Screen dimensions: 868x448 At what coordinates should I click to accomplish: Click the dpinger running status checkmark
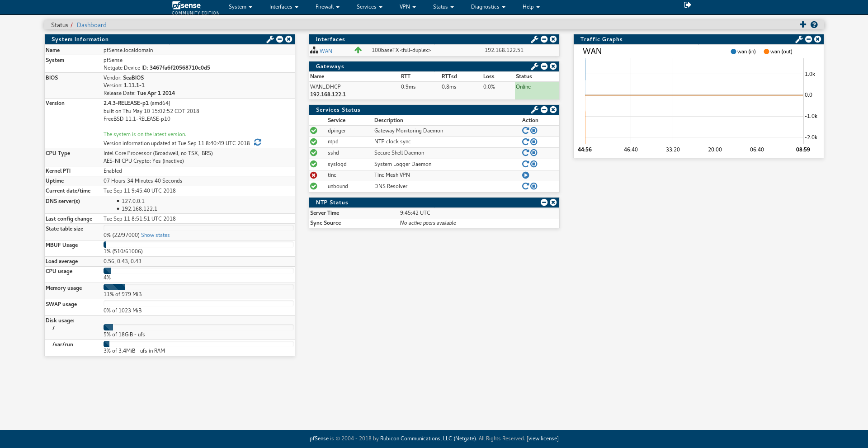314,131
